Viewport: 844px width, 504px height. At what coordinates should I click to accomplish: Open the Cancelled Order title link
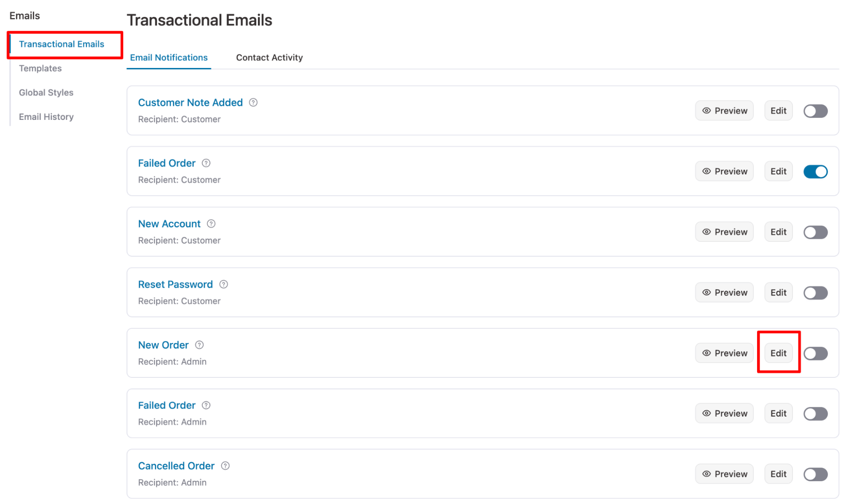tap(176, 466)
